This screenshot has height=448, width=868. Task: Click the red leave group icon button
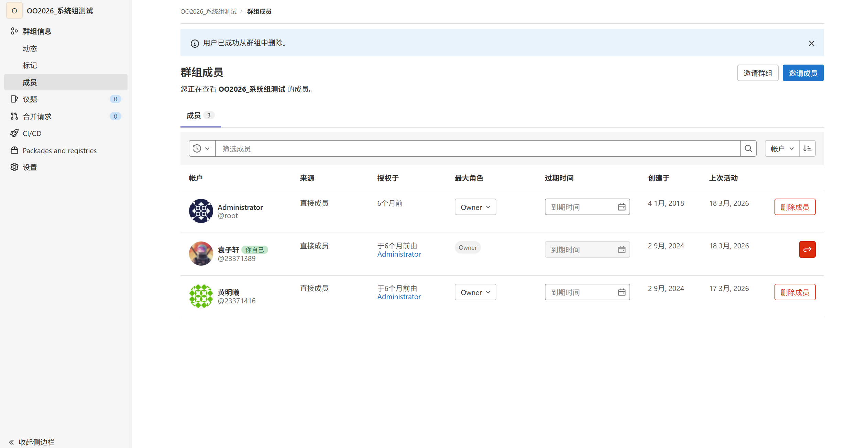tap(807, 249)
